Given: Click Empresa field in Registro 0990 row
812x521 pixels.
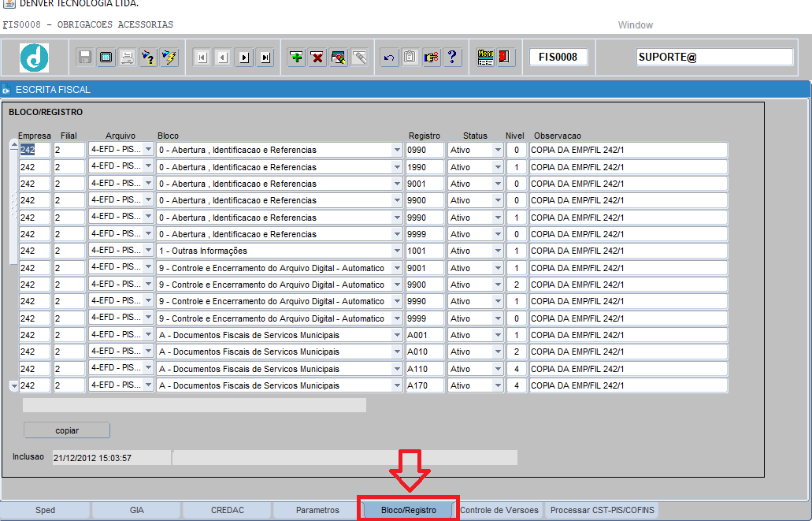Looking at the screenshot, I should pyautogui.click(x=35, y=150).
